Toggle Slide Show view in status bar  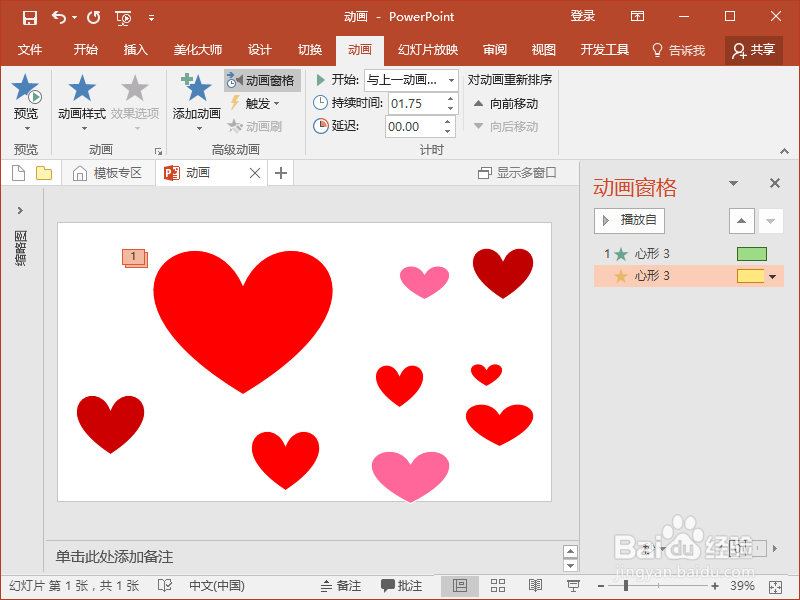point(572,584)
